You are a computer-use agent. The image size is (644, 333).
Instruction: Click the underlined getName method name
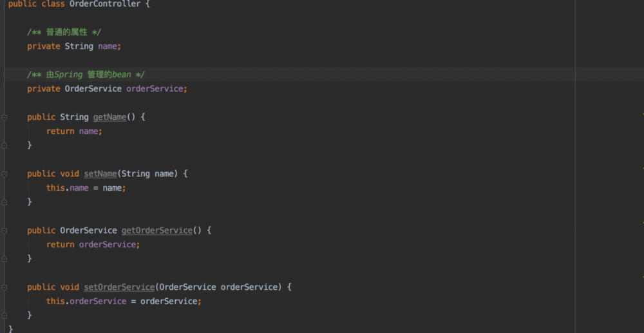pos(109,117)
